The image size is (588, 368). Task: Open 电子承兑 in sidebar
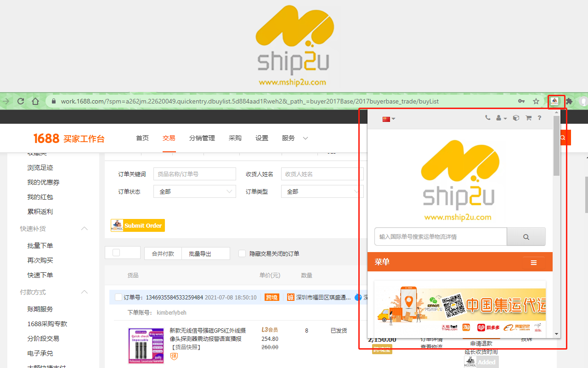(40, 353)
